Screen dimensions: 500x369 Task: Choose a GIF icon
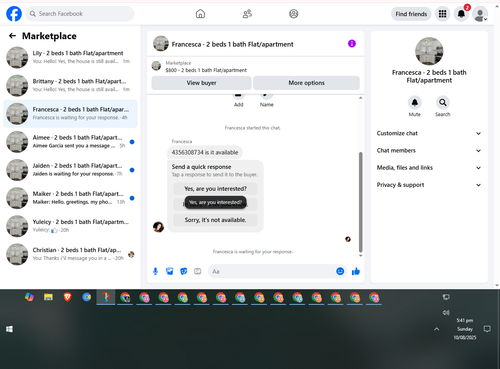click(198, 271)
